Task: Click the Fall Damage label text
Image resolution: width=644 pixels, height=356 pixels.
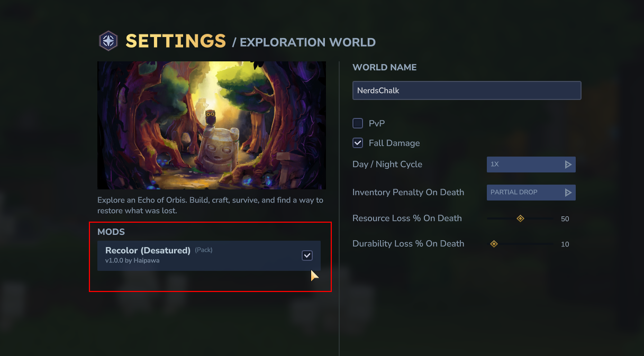Action: 394,143
